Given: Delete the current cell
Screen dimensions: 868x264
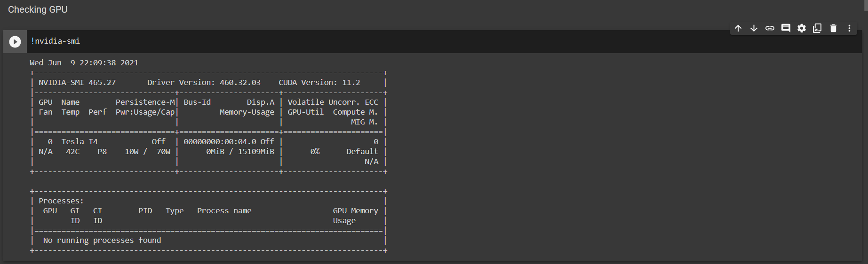Looking at the screenshot, I should pos(833,28).
